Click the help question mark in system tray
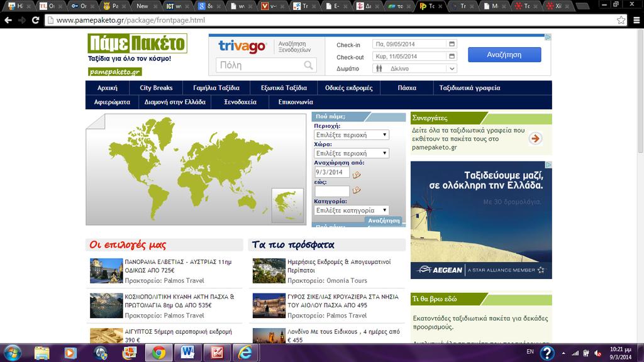Image resolution: width=644 pixels, height=362 pixels. (x=547, y=353)
